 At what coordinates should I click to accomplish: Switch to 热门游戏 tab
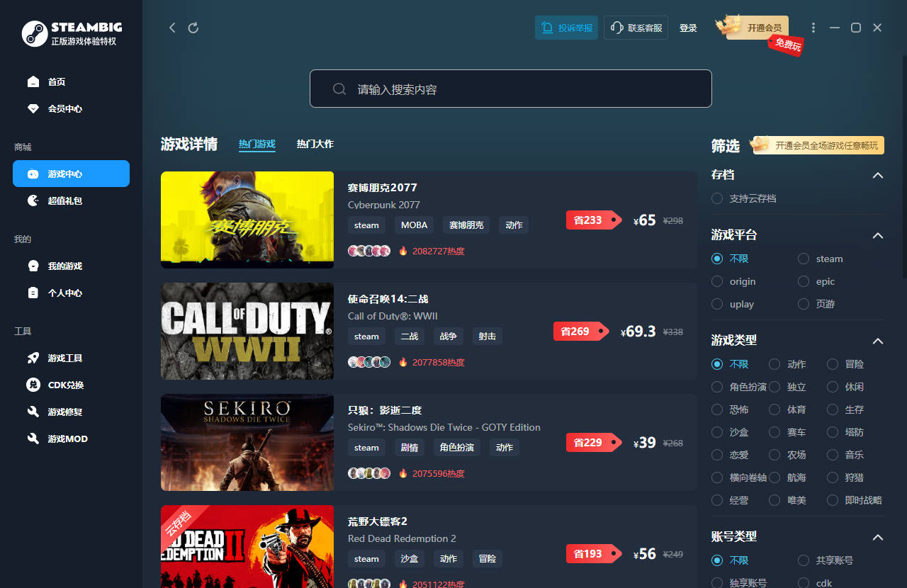[257, 145]
